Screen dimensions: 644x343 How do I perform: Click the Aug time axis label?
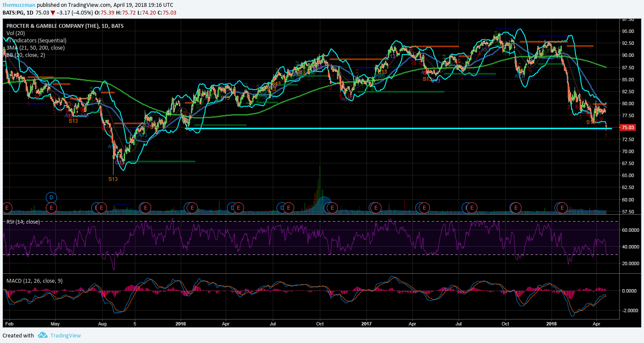[x=102, y=325]
